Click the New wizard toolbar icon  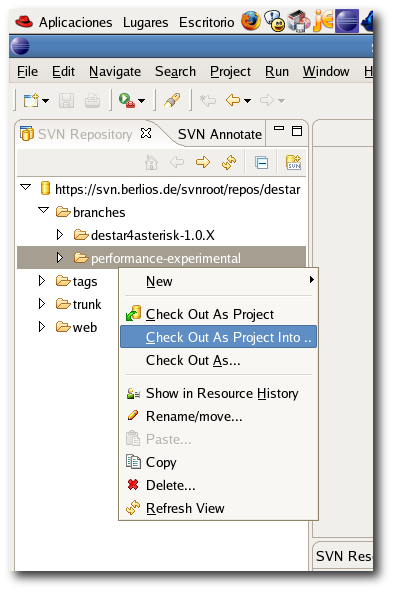tap(31, 100)
